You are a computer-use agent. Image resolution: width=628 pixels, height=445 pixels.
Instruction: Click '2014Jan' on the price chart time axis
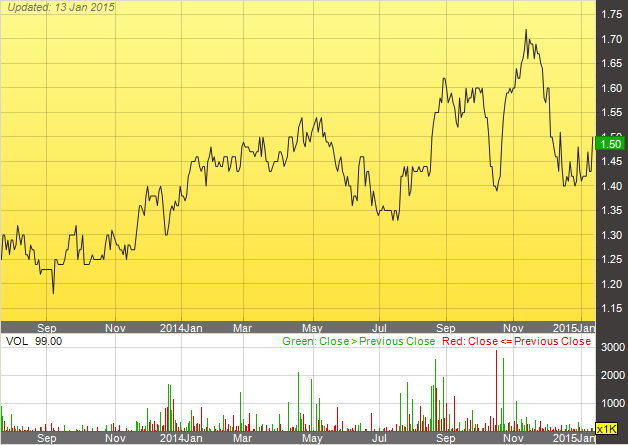(181, 328)
